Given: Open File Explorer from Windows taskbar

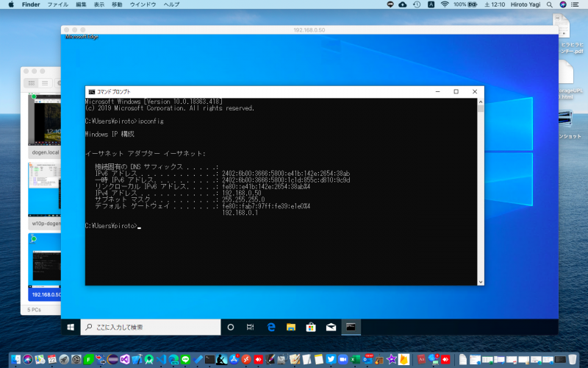Looking at the screenshot, I should pyautogui.click(x=290, y=327).
